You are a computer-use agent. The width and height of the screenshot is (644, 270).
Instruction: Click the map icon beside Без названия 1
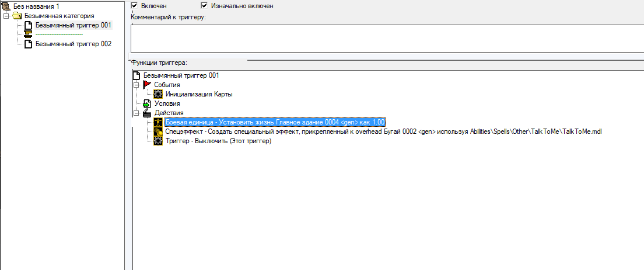(6, 6)
